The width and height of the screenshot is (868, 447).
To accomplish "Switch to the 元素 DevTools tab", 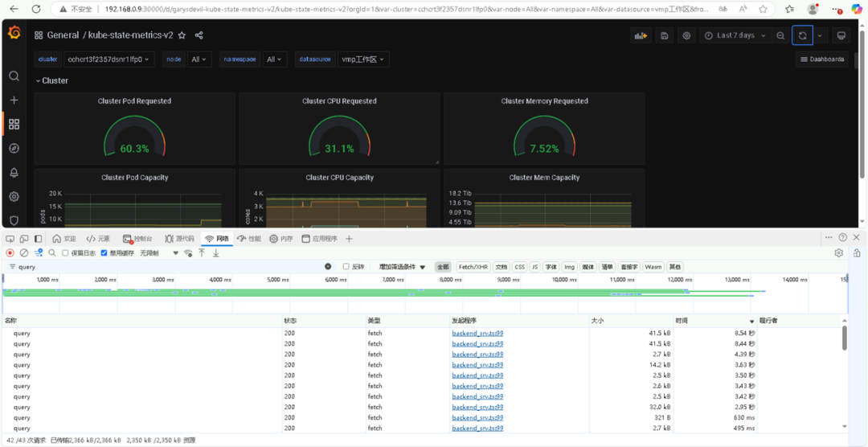I will [x=98, y=239].
